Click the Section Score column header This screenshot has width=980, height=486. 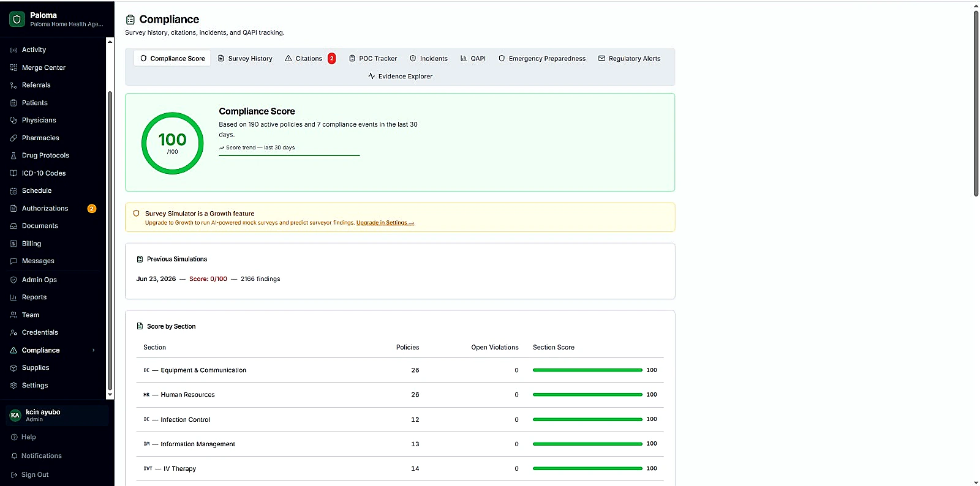[554, 348]
